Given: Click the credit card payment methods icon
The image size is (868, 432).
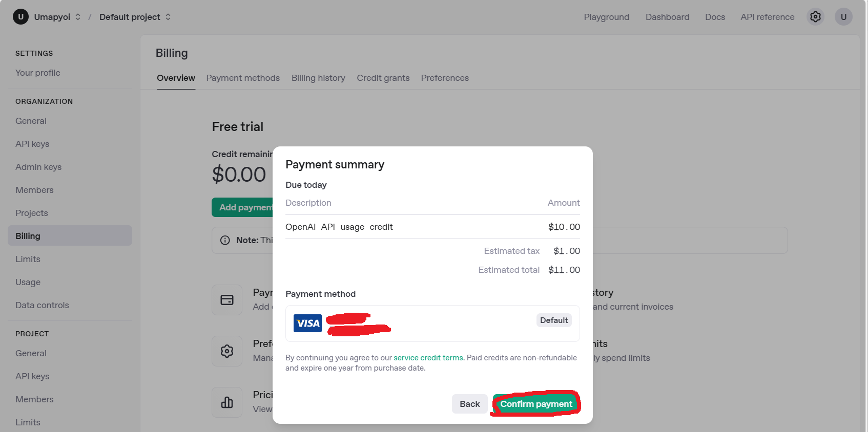Looking at the screenshot, I should click(227, 300).
